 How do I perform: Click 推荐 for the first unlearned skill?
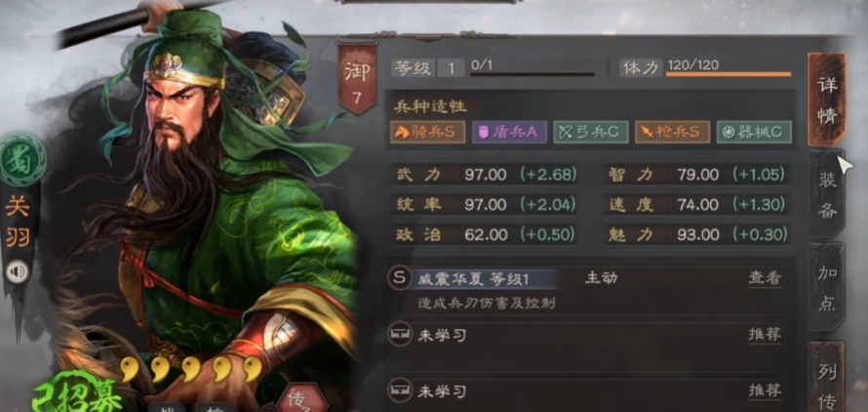coord(765,335)
